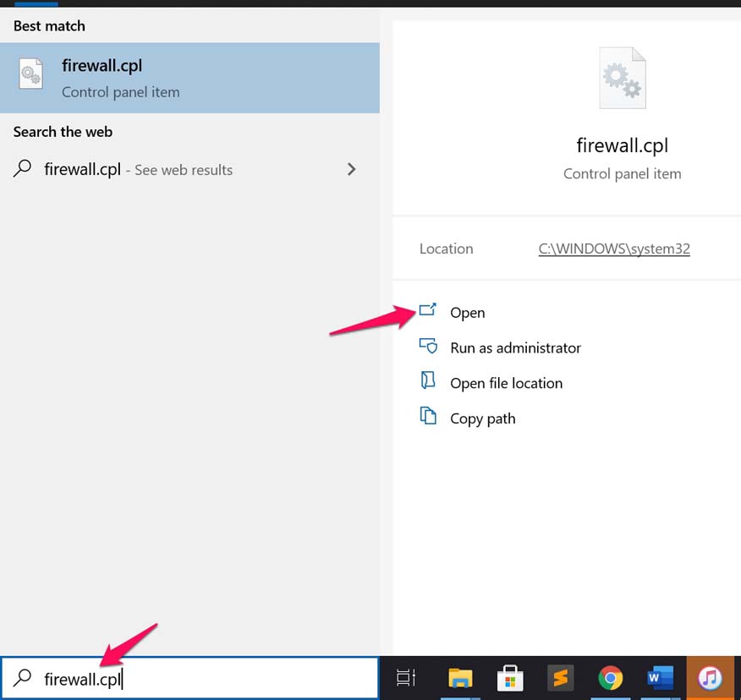Image resolution: width=741 pixels, height=700 pixels.
Task: Click the web search magnifier icon beside firewall.cpl
Action: (x=22, y=168)
